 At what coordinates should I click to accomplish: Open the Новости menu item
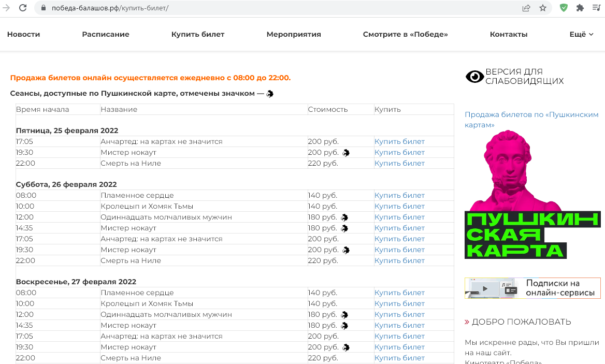point(23,34)
